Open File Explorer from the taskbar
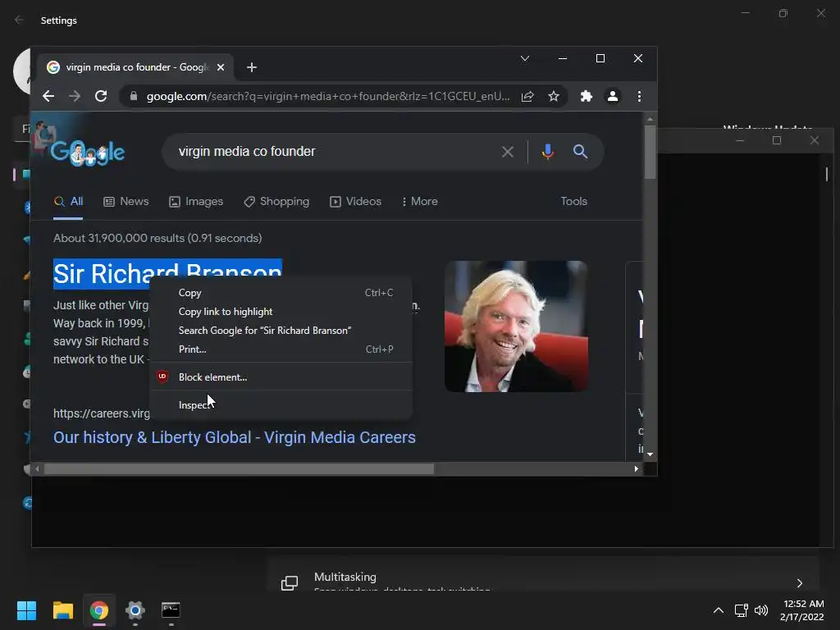The height and width of the screenshot is (630, 840). (62, 610)
